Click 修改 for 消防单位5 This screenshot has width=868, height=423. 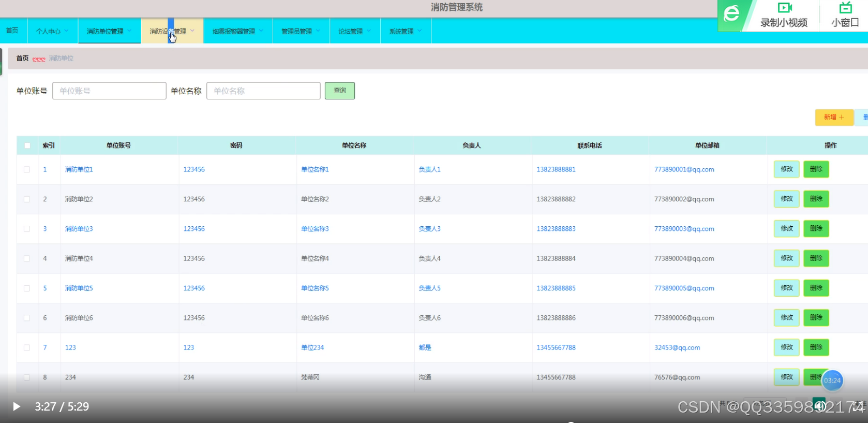(x=787, y=288)
